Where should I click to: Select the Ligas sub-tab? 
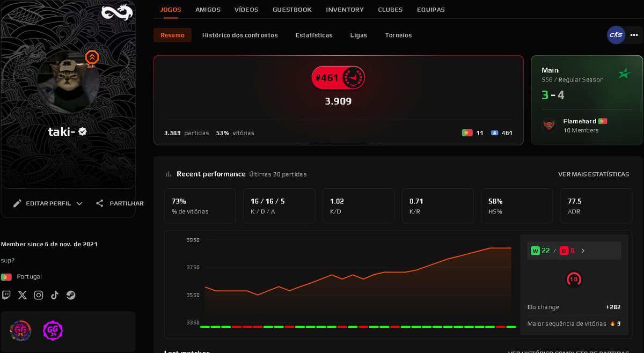click(x=358, y=35)
